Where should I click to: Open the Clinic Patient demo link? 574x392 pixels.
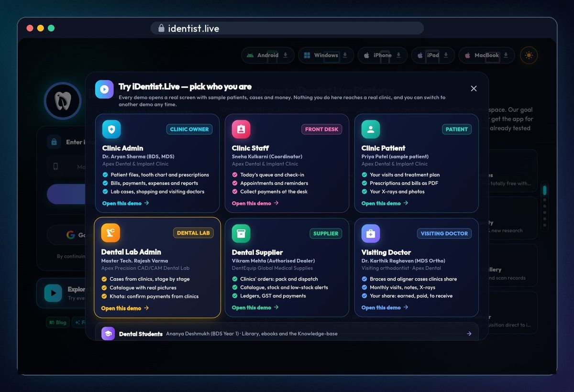385,203
